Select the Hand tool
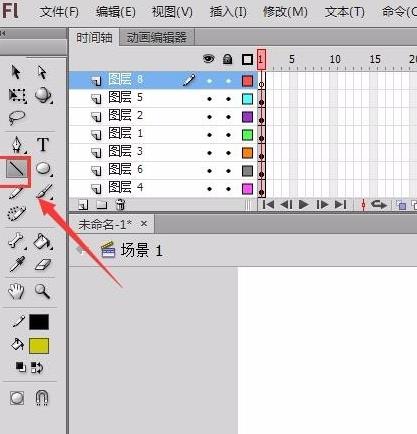 pos(16,291)
